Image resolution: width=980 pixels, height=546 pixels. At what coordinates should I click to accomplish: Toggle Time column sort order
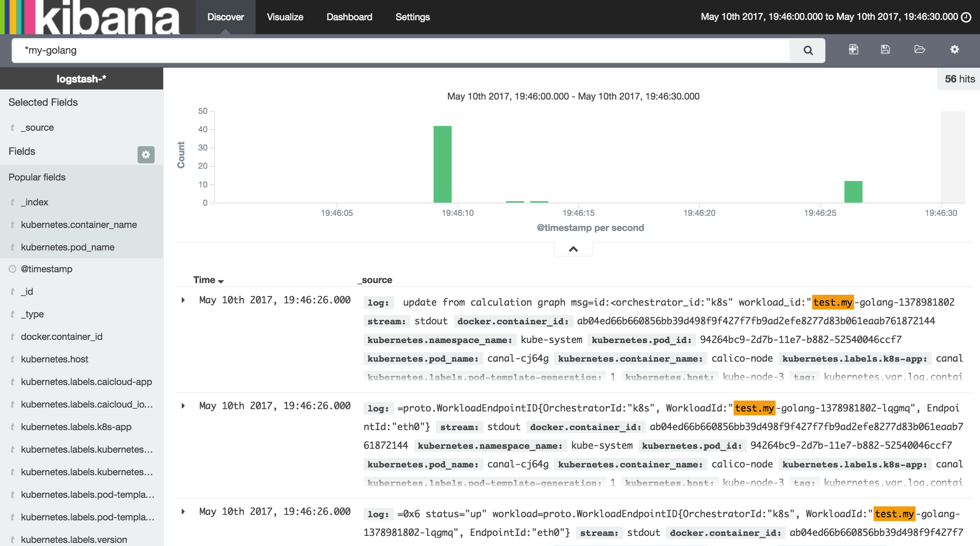coord(220,281)
